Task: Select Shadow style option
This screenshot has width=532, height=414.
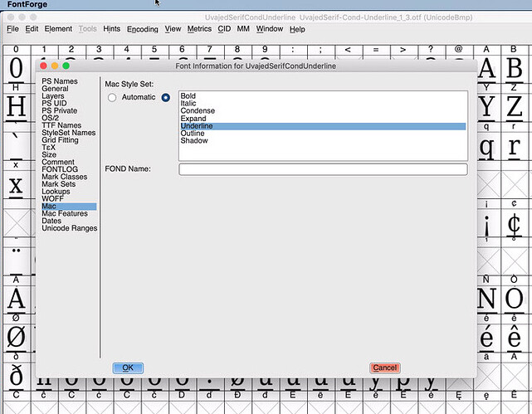Action: click(194, 141)
